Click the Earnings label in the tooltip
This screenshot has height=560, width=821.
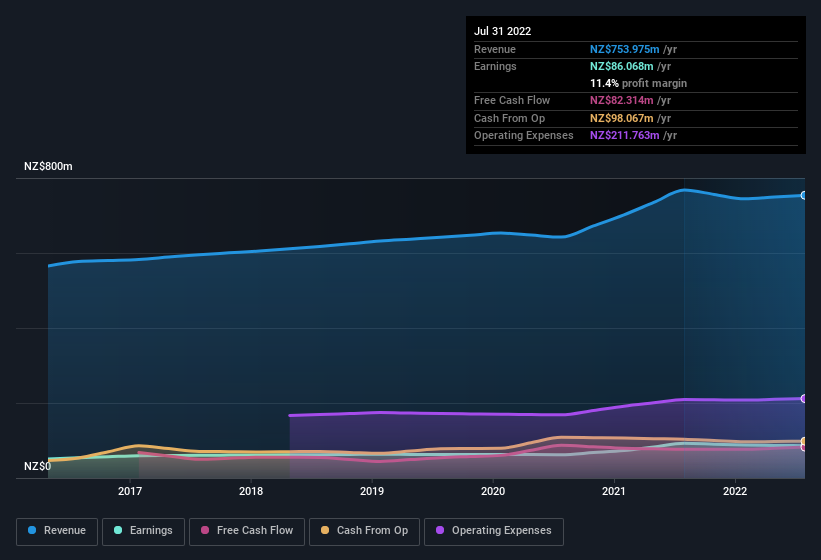[x=495, y=66]
